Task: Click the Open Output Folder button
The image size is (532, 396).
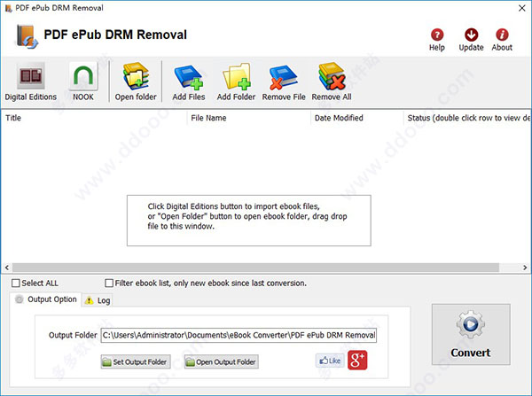Action: [x=221, y=361]
